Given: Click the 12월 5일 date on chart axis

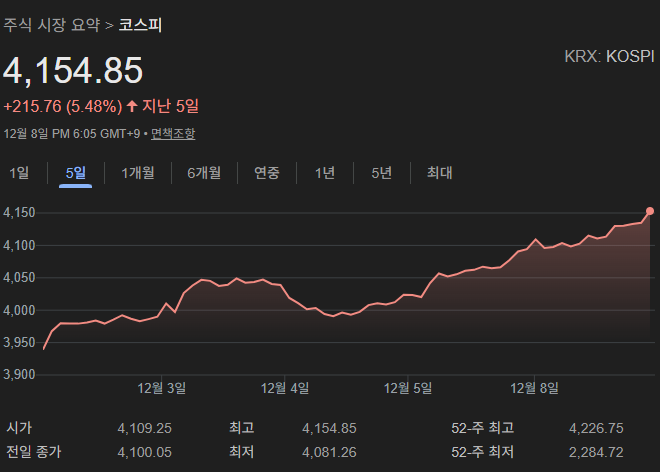Looking at the screenshot, I should pyautogui.click(x=409, y=387).
